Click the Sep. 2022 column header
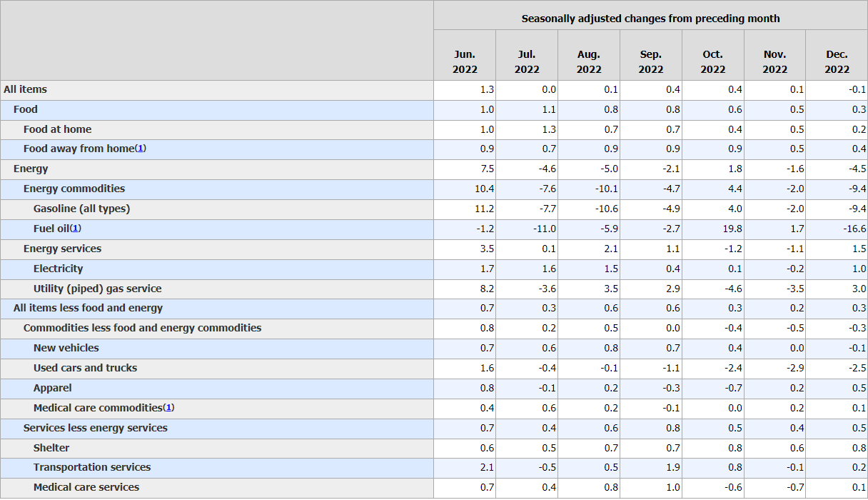This screenshot has height=500, width=868. click(650, 61)
